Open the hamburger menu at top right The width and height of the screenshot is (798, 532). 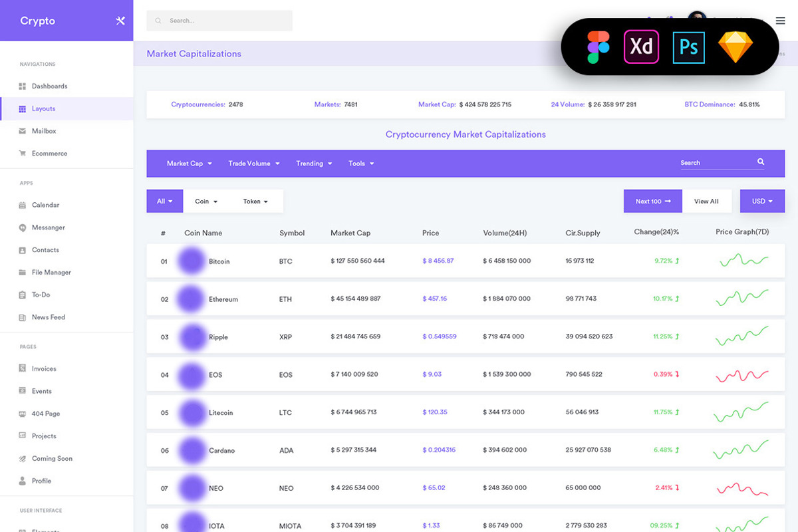pyautogui.click(x=780, y=21)
